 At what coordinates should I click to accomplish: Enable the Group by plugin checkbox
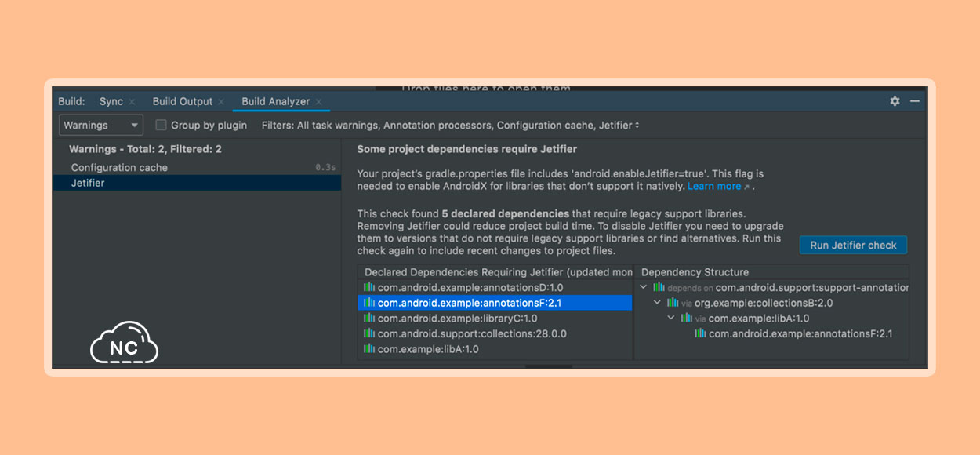point(161,125)
